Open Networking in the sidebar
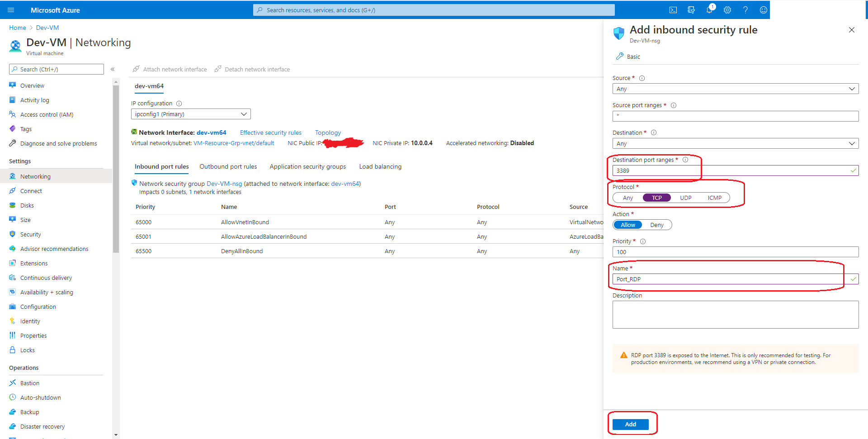Image resolution: width=868 pixels, height=439 pixels. 56,176
